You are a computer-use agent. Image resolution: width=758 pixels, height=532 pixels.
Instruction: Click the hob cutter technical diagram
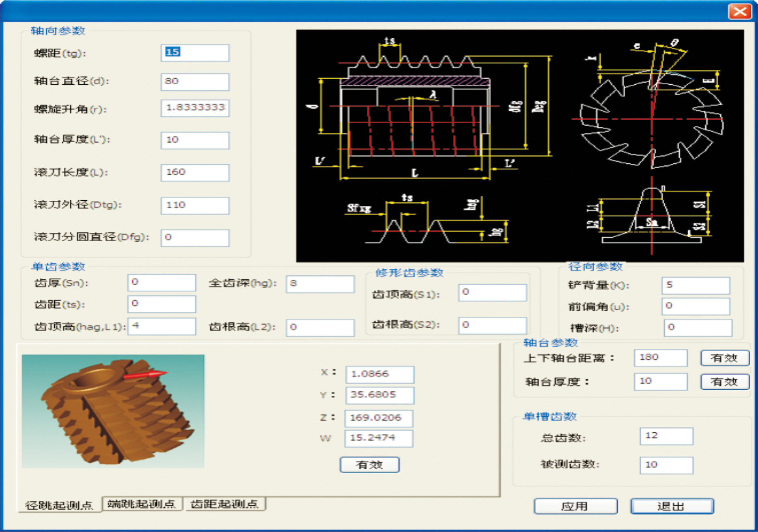click(520, 146)
